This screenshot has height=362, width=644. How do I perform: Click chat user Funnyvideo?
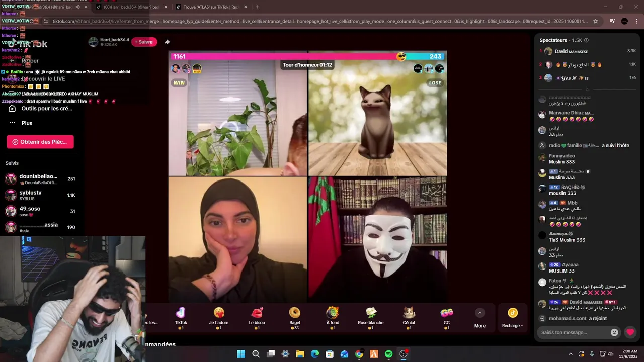(562, 156)
